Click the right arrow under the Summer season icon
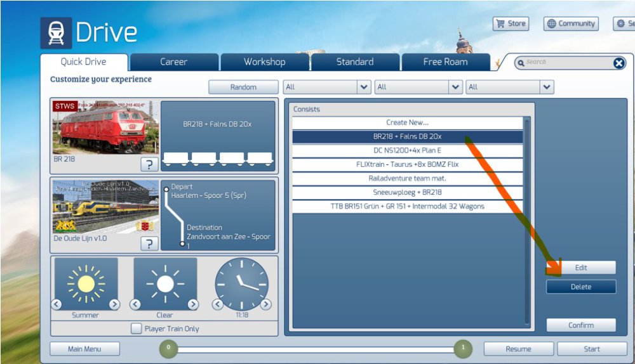Viewport: 635px width, 364px height. point(114,304)
